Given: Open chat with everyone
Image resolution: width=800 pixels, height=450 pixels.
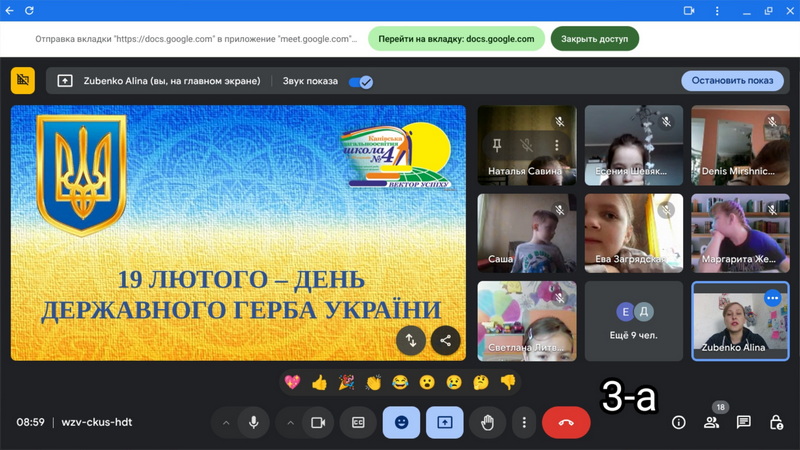Looking at the screenshot, I should coord(743,423).
